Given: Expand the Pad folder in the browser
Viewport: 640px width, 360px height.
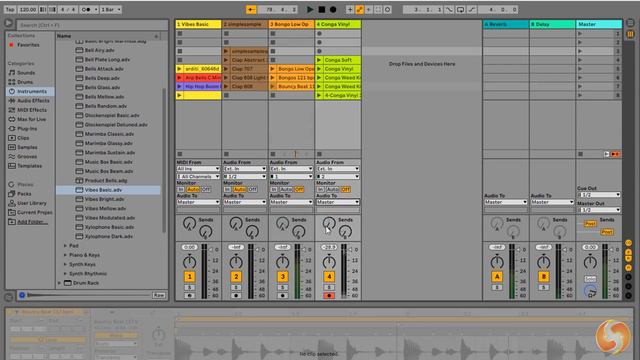Looking at the screenshot, I should (x=65, y=246).
